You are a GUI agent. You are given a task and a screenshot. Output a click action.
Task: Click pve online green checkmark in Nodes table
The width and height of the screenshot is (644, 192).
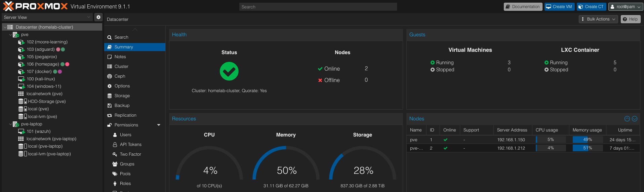click(445, 140)
